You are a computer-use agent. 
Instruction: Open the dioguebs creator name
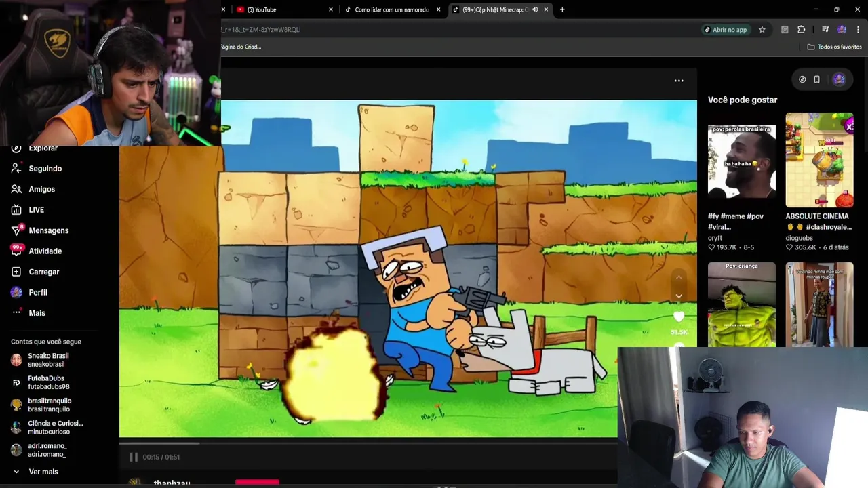tap(800, 238)
